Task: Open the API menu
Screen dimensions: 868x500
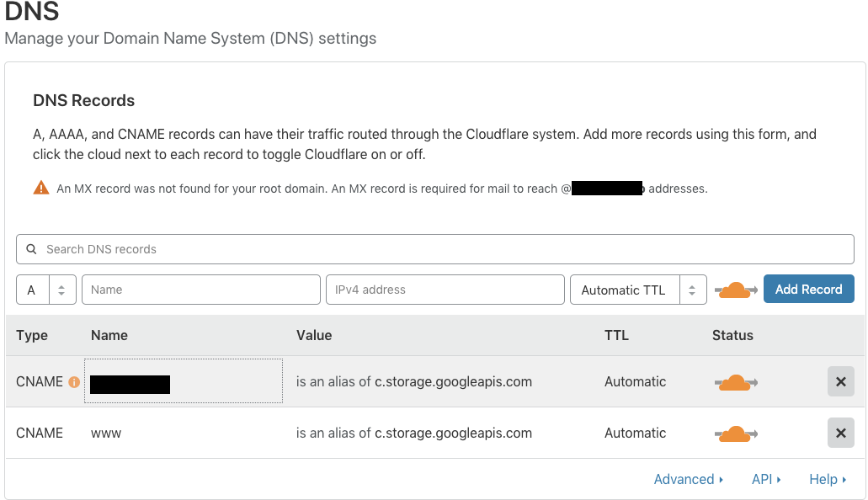Action: tap(766, 479)
